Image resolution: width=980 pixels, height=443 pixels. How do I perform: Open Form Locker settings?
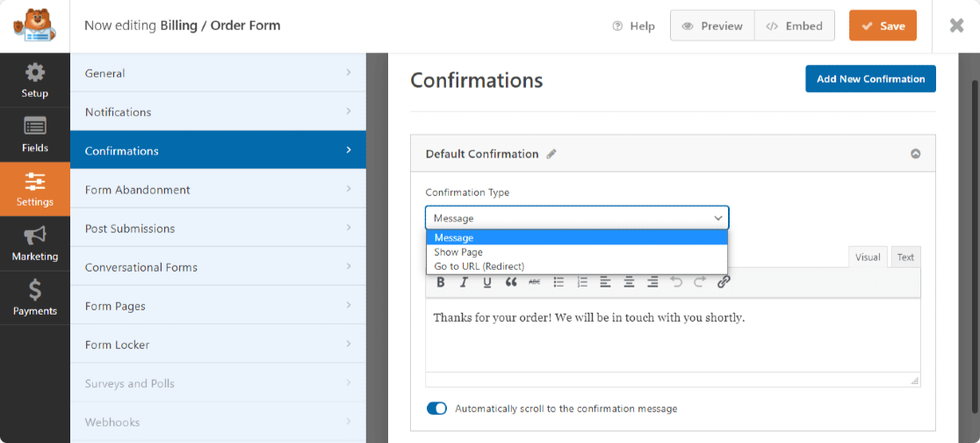pos(218,345)
